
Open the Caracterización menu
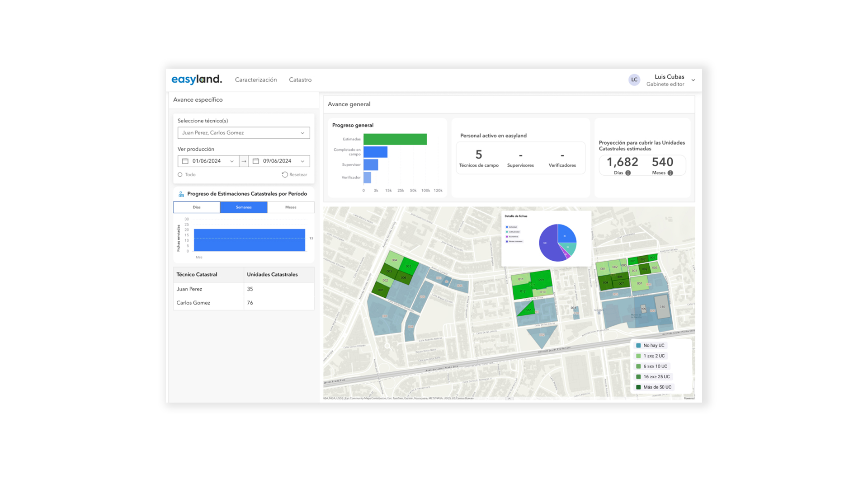click(x=256, y=80)
